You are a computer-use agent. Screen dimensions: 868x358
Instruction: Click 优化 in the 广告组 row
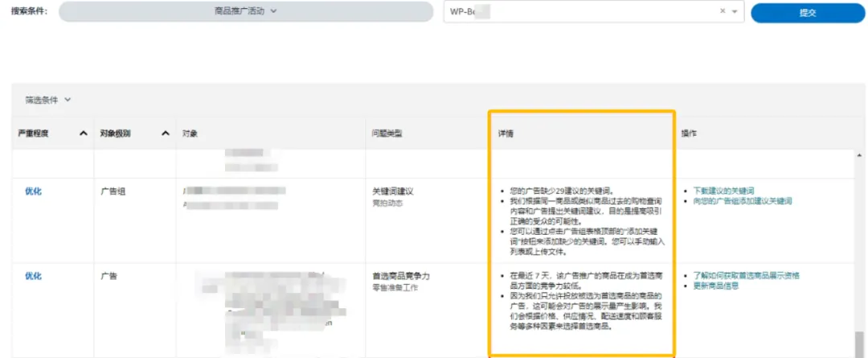(33, 191)
